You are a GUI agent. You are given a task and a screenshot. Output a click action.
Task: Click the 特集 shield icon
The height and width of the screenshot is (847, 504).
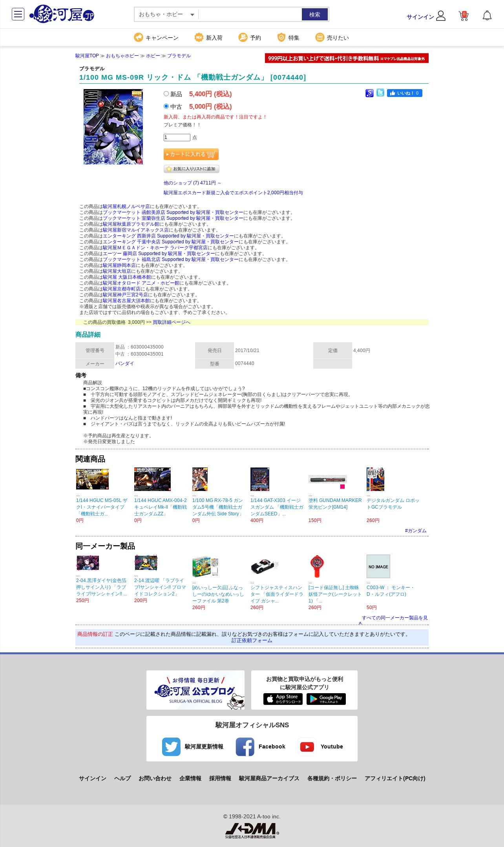[281, 37]
